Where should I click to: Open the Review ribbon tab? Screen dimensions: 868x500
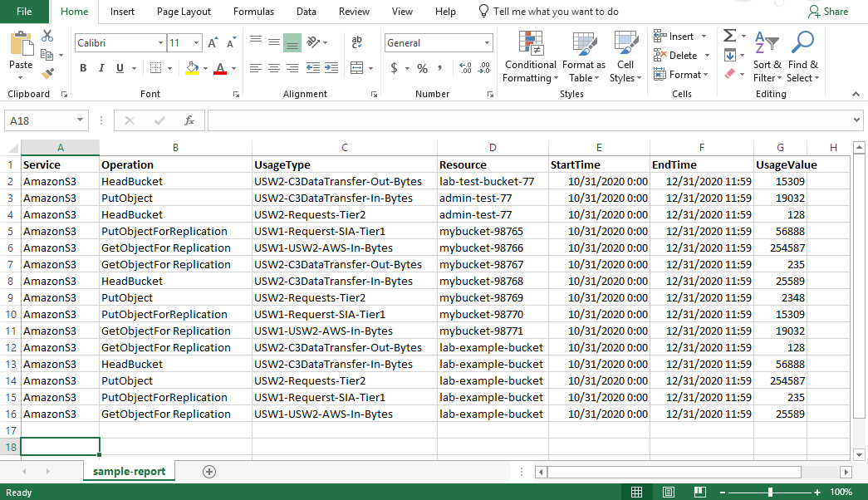point(354,12)
